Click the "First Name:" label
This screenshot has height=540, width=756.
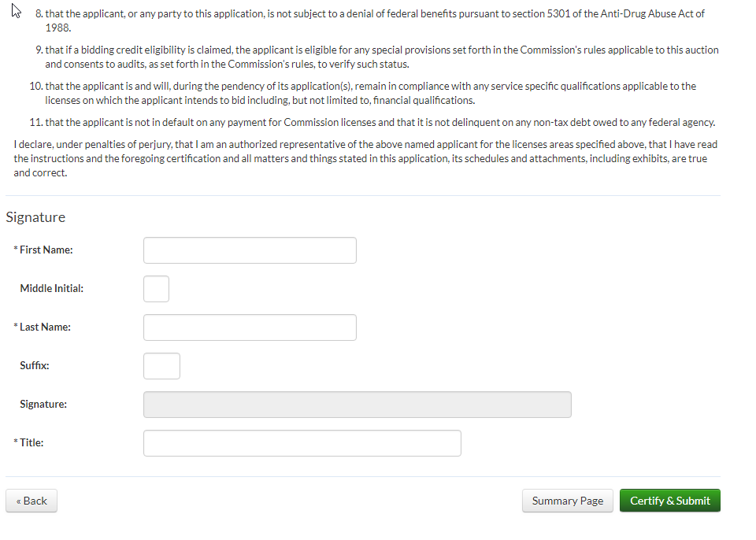[x=46, y=250]
